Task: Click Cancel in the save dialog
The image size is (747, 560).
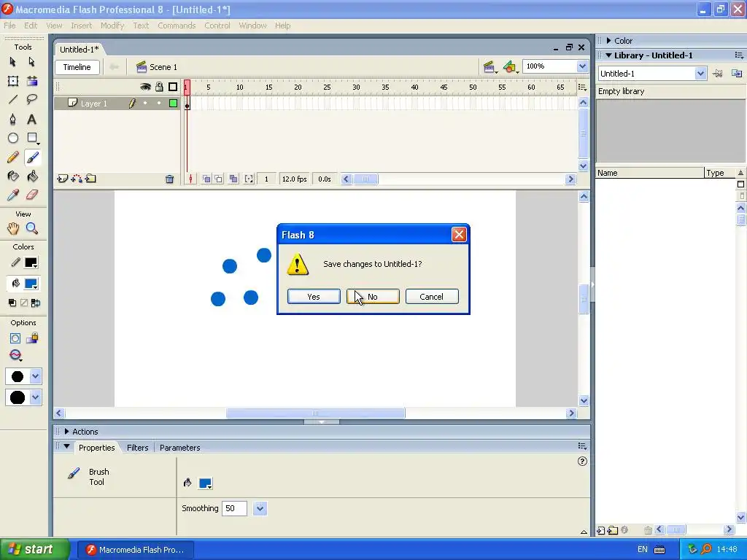Action: coord(432,297)
